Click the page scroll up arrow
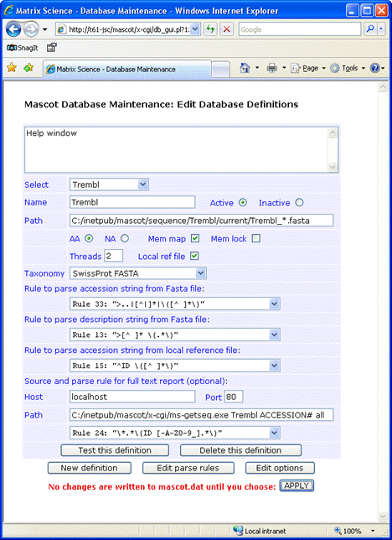Image resolution: width=392 pixels, height=540 pixels. pos(383,87)
